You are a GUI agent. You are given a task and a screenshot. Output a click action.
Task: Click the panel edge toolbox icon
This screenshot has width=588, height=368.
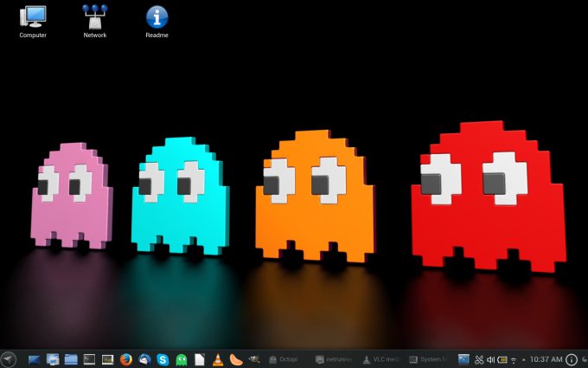coord(584,359)
